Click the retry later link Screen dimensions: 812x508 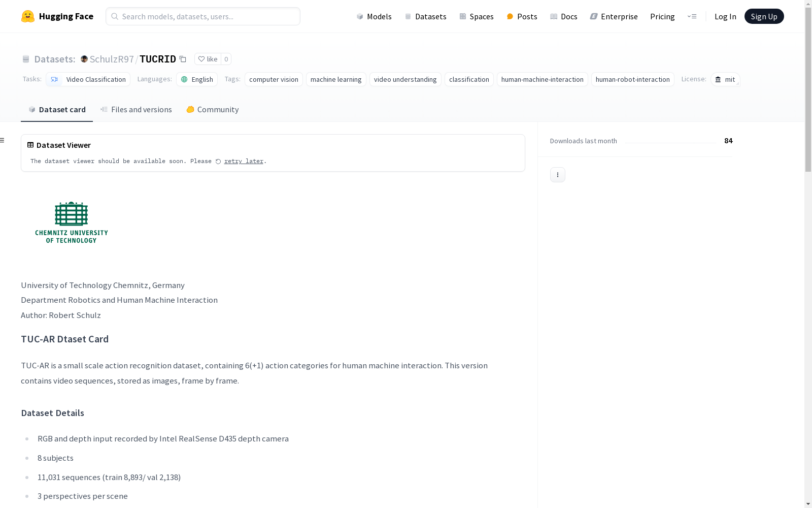(x=244, y=161)
